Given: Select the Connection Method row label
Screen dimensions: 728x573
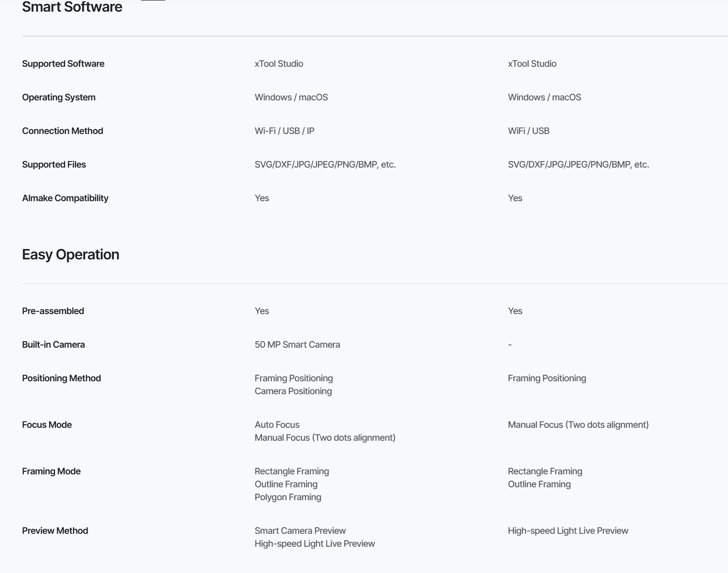Looking at the screenshot, I should click(62, 131).
